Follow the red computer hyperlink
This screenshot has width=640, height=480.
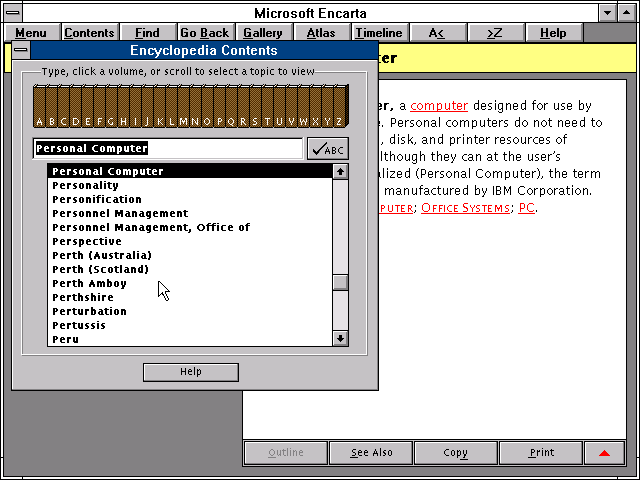pos(439,106)
